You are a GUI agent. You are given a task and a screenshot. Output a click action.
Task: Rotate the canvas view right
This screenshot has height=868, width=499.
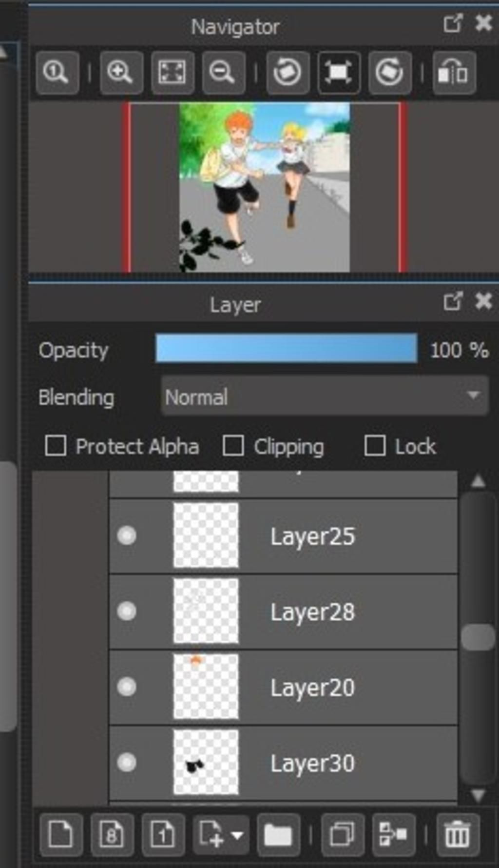[389, 73]
